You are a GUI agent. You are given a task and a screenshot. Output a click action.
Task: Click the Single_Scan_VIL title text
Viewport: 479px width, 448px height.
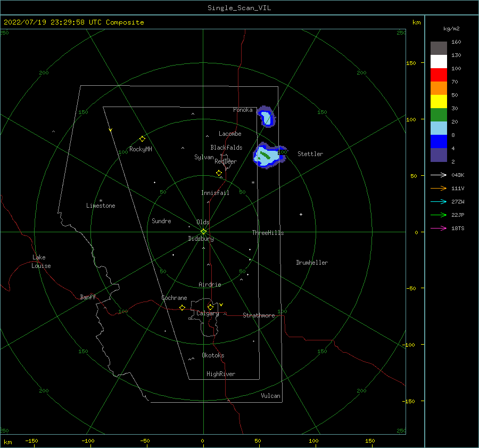coord(239,8)
